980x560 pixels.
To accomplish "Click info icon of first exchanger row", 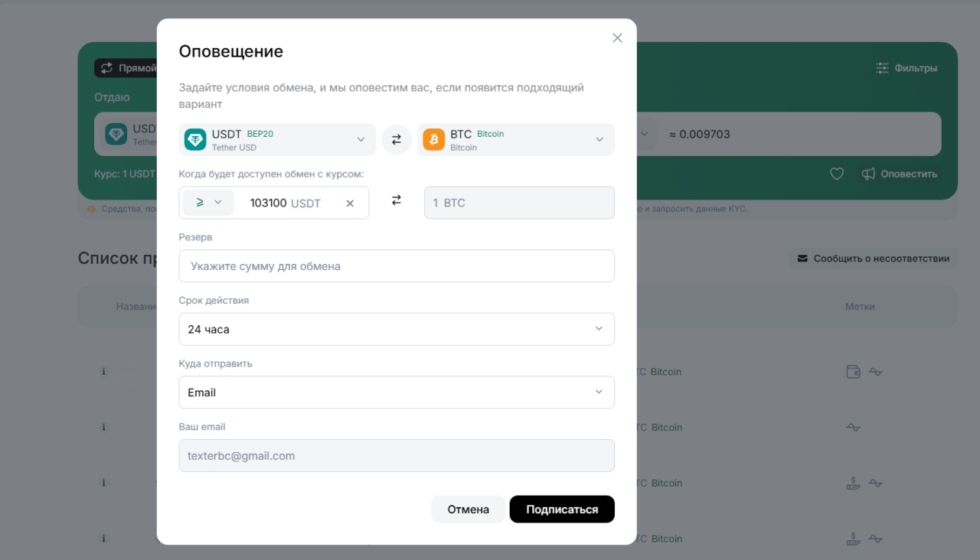I will pyautogui.click(x=103, y=372).
